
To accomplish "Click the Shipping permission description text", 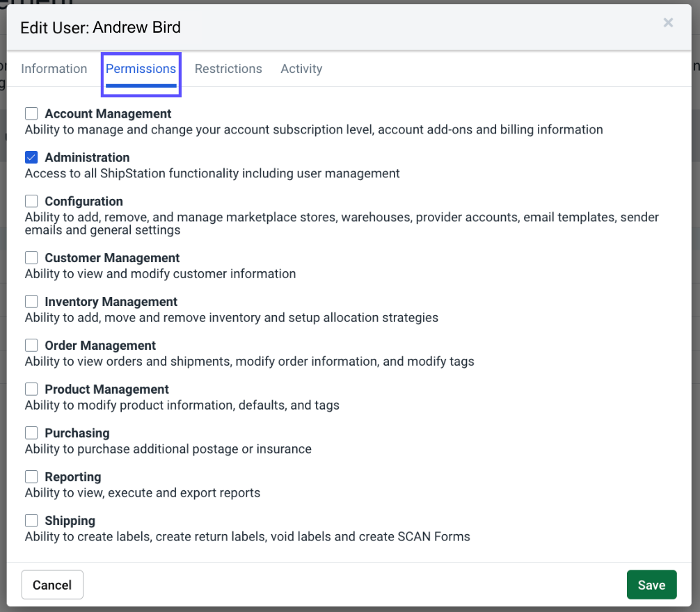I will [247, 536].
